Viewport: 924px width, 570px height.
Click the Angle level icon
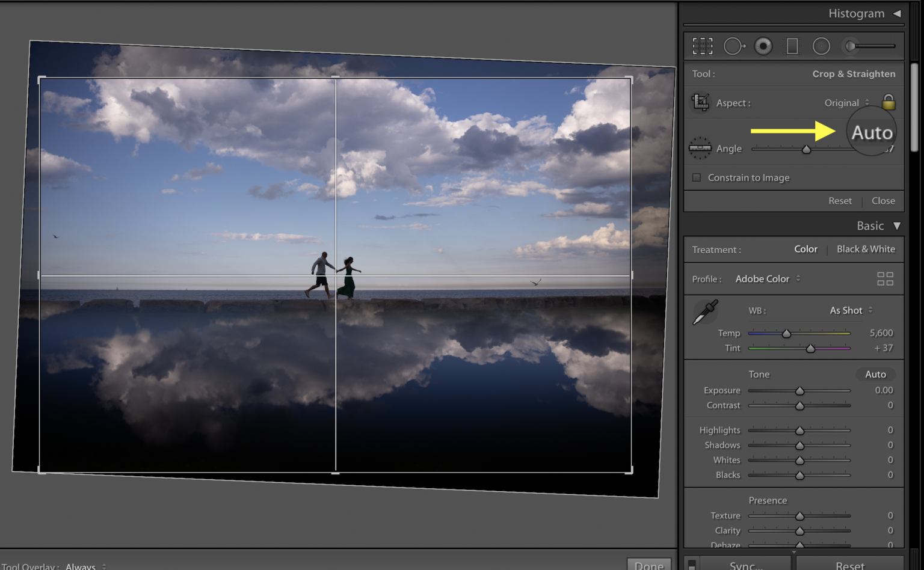pos(700,148)
